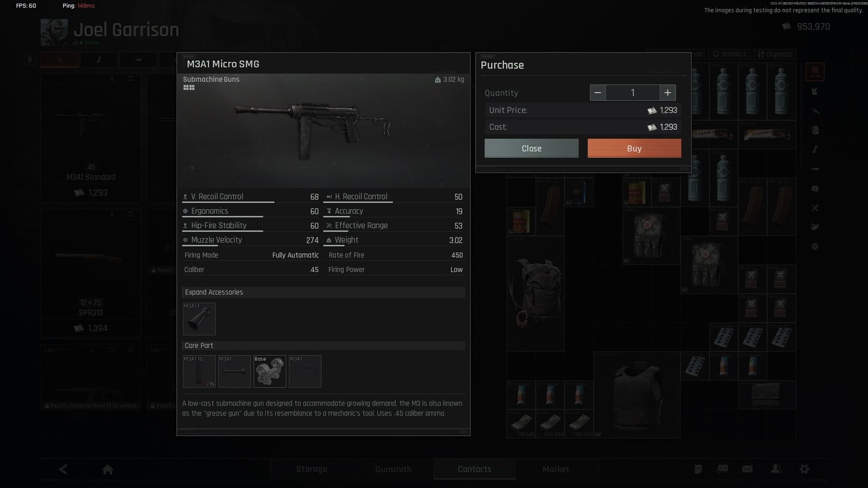
Task: Select the quantity input field
Action: click(x=633, y=93)
